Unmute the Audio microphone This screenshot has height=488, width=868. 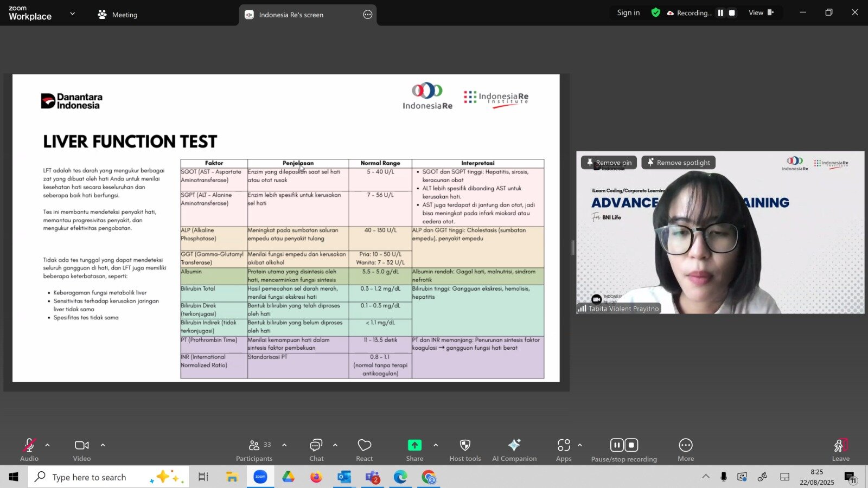tap(29, 450)
